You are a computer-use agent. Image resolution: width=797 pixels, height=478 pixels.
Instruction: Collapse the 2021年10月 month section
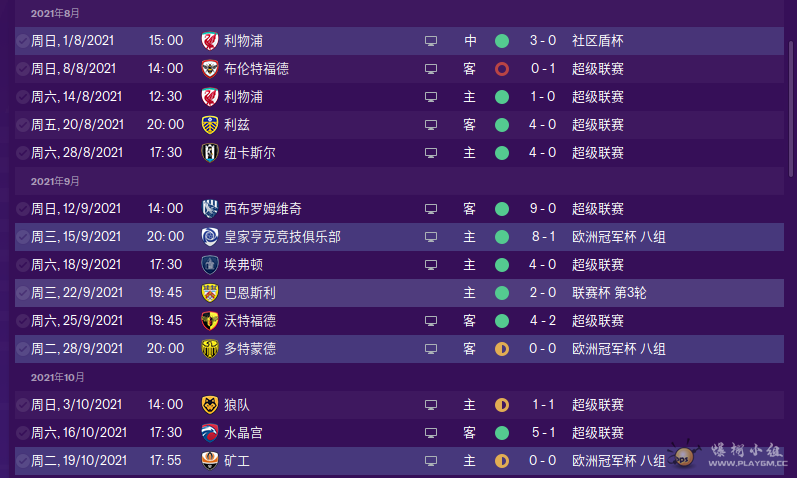(x=58, y=377)
